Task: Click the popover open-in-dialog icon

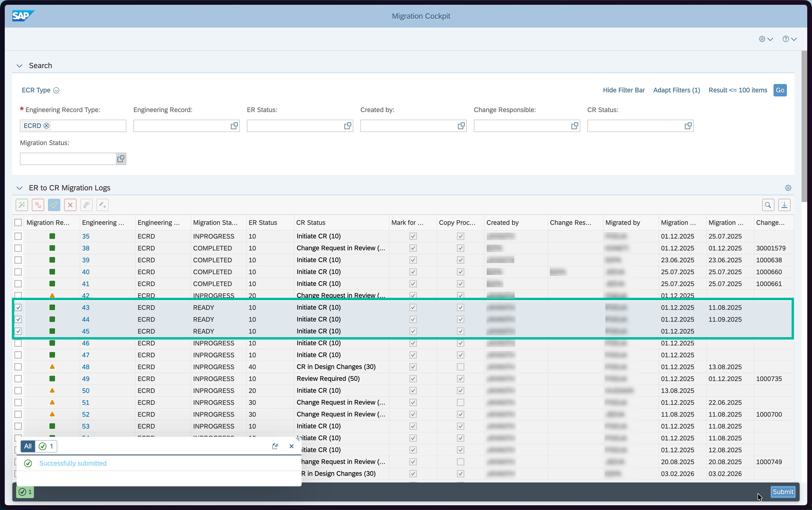Action: [x=275, y=446]
